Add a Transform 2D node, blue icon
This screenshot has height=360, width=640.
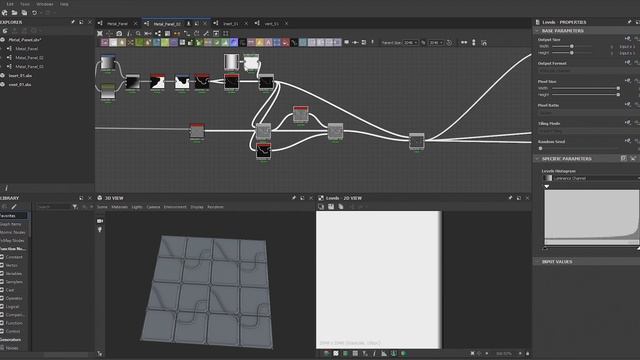click(x=277, y=42)
